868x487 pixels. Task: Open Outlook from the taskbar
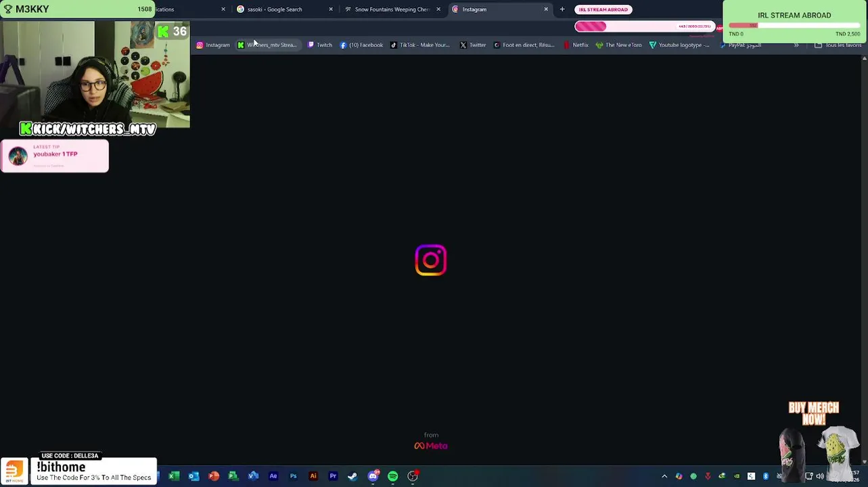coord(193,476)
